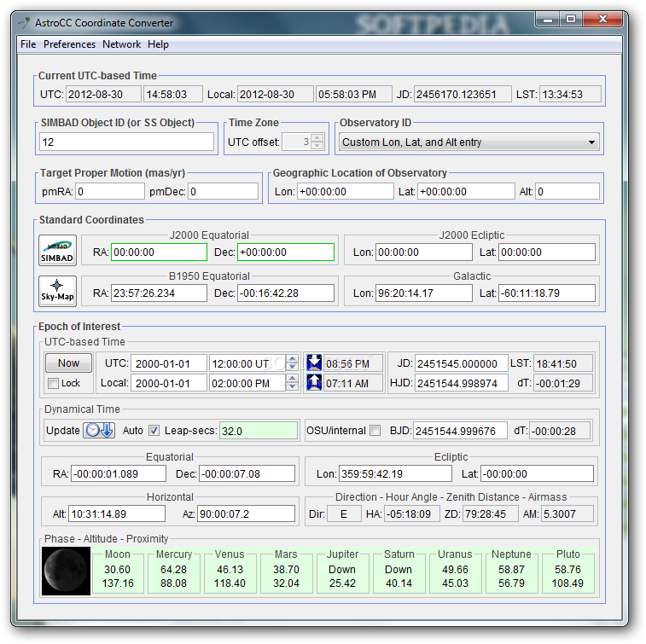
Task: Click the Airmass value 5.3007
Action: click(567, 513)
